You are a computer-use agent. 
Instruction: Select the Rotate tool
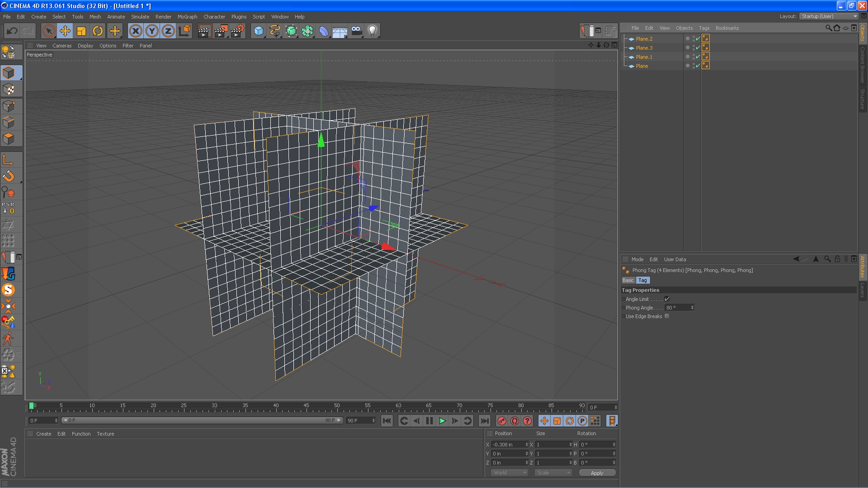pos(98,31)
